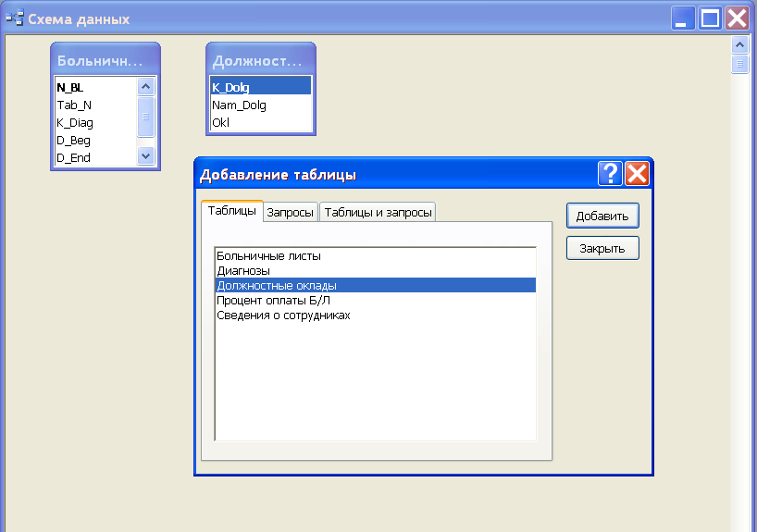Select Должностные оклады in the list
This screenshot has width=757, height=532.
pyautogui.click(x=375, y=285)
